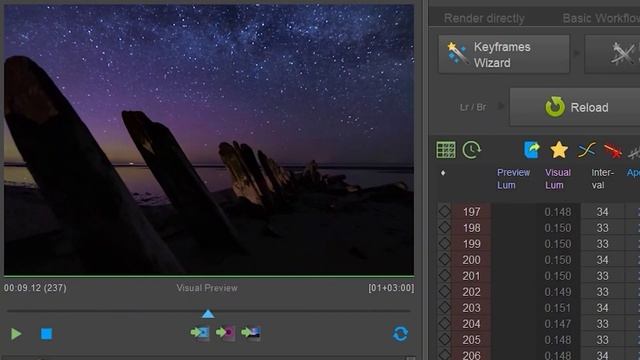Click Interval value in row 204
Image resolution: width=640 pixels, height=360 pixels.
click(602, 324)
